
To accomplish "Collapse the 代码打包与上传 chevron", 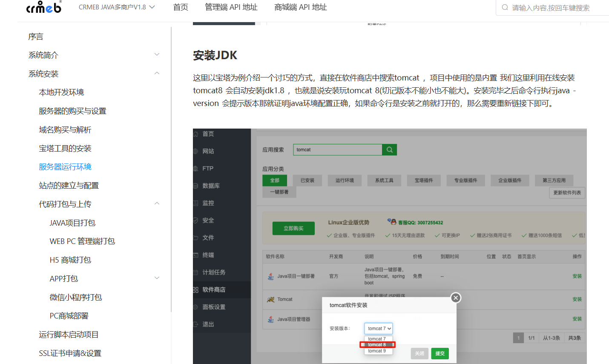I will click(157, 203).
